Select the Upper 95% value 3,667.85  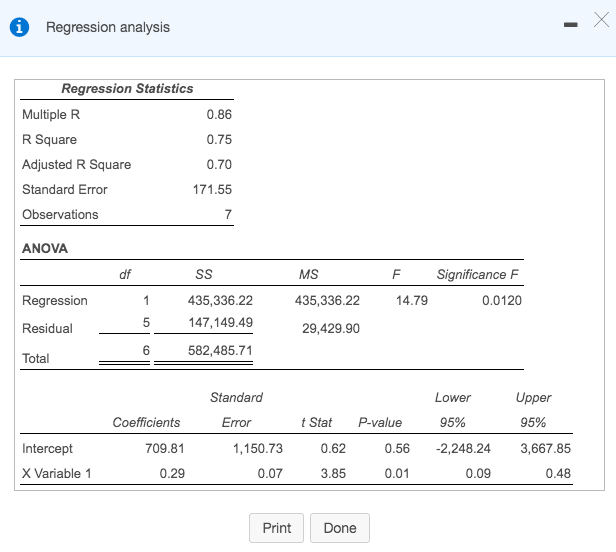pyautogui.click(x=545, y=448)
